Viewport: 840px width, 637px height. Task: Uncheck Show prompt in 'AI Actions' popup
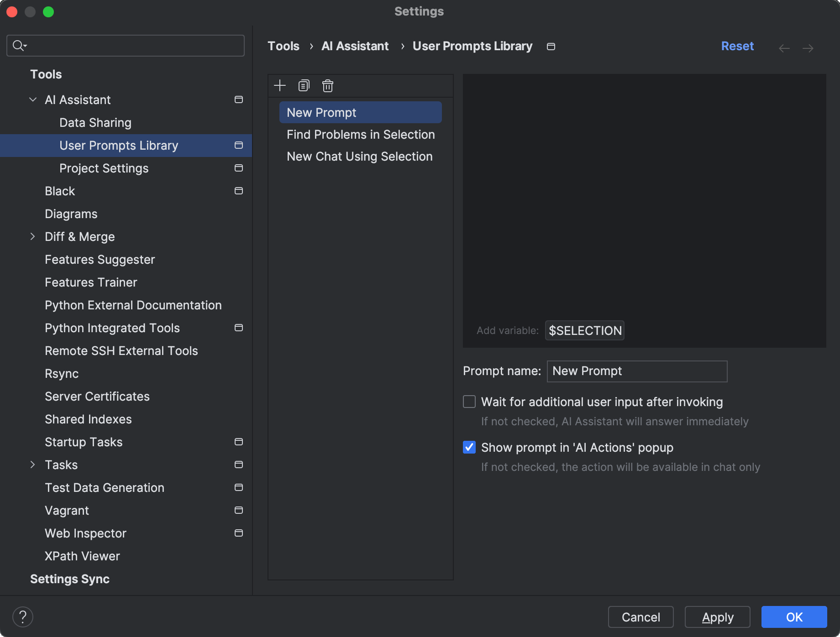[469, 447]
